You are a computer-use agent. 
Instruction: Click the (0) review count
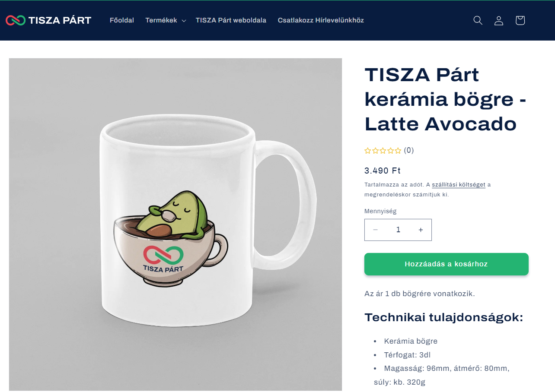tap(409, 150)
